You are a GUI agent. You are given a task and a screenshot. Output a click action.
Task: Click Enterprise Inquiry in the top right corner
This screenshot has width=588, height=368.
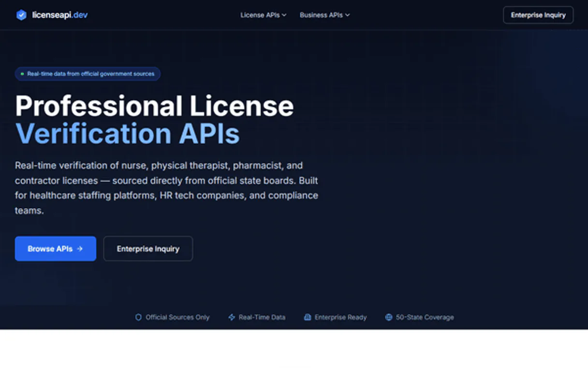click(x=538, y=15)
